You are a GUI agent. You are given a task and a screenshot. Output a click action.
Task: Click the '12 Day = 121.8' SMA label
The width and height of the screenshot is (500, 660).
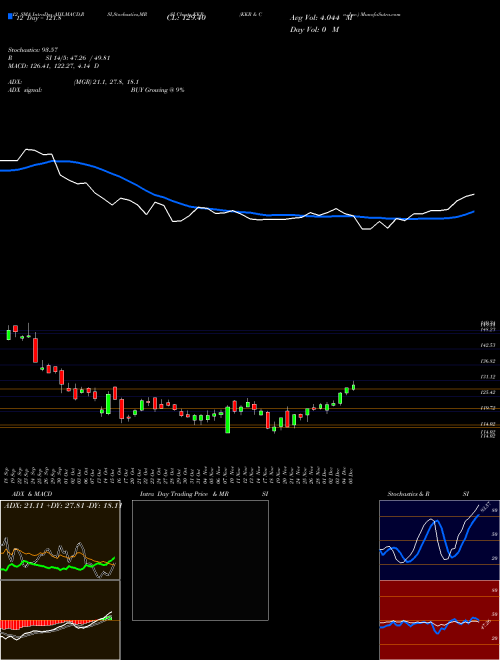pyautogui.click(x=37, y=18)
